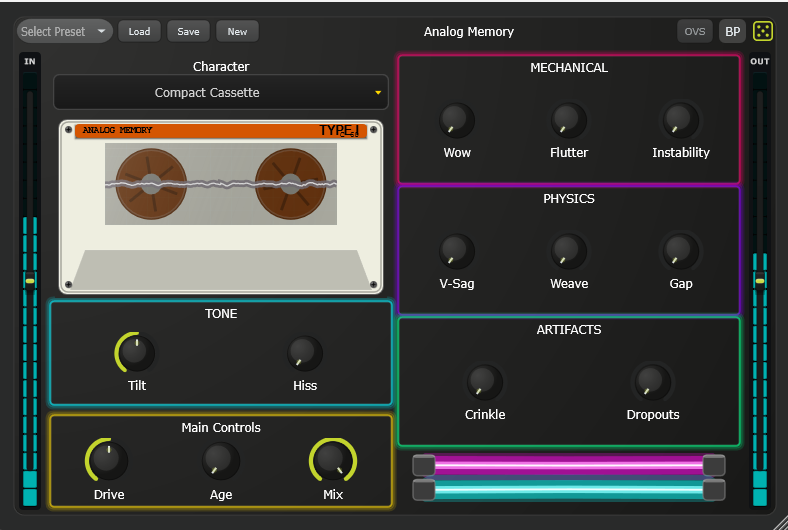
Task: Click the Load preset button
Action: [x=139, y=31]
